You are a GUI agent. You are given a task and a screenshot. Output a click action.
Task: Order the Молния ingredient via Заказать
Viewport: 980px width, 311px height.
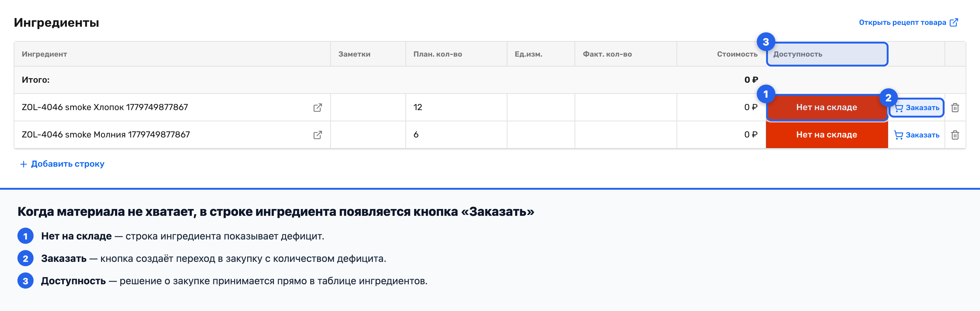(917, 135)
